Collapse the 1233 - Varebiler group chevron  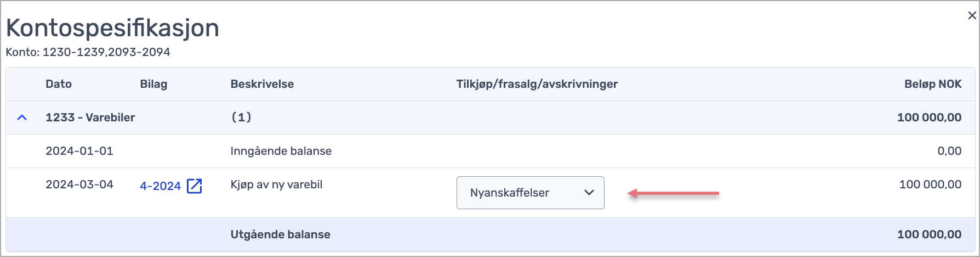coord(22,118)
